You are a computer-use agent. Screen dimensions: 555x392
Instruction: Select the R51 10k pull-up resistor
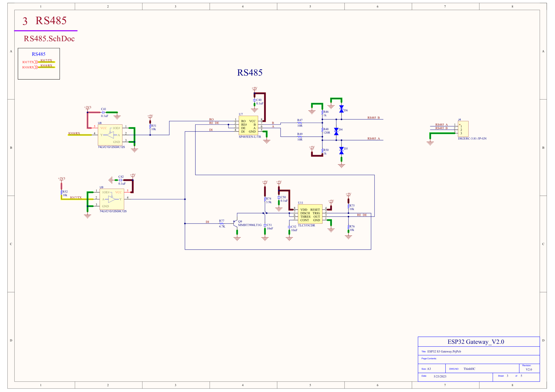coord(150,126)
